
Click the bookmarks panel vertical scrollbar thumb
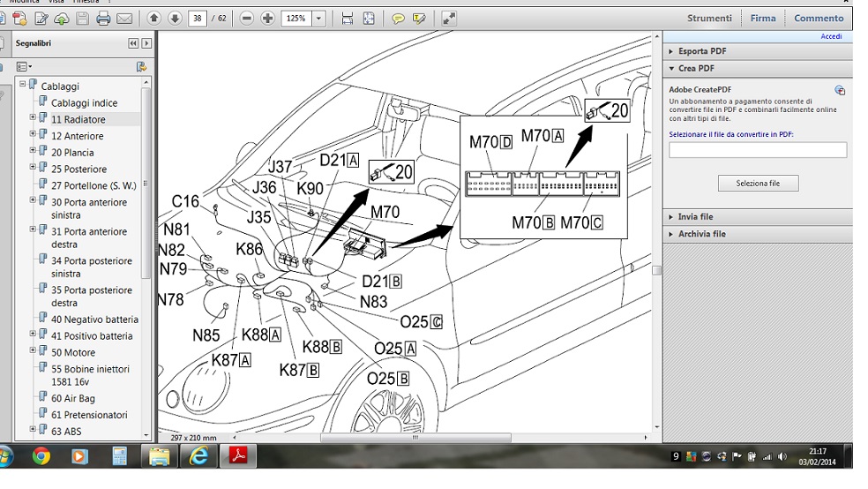pos(146,183)
